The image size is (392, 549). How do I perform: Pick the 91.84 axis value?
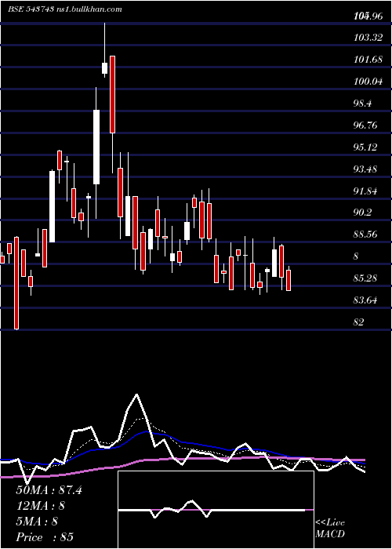[x=366, y=191]
